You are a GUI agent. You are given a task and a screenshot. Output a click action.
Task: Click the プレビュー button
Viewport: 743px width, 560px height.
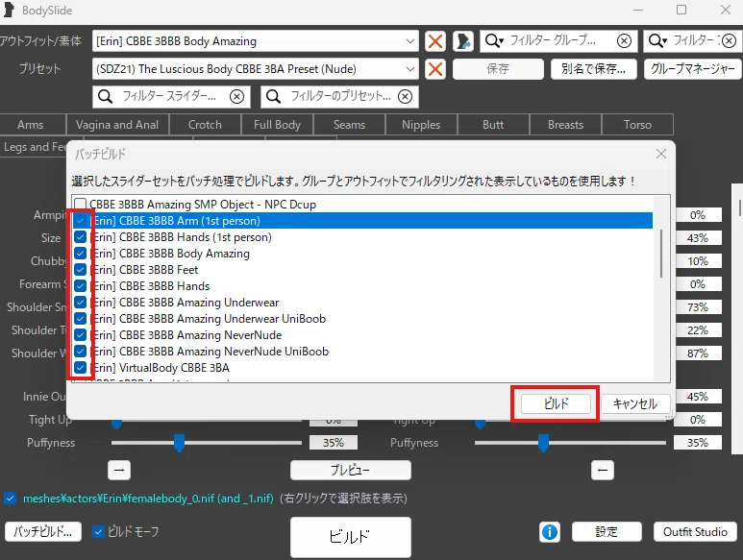click(x=351, y=470)
